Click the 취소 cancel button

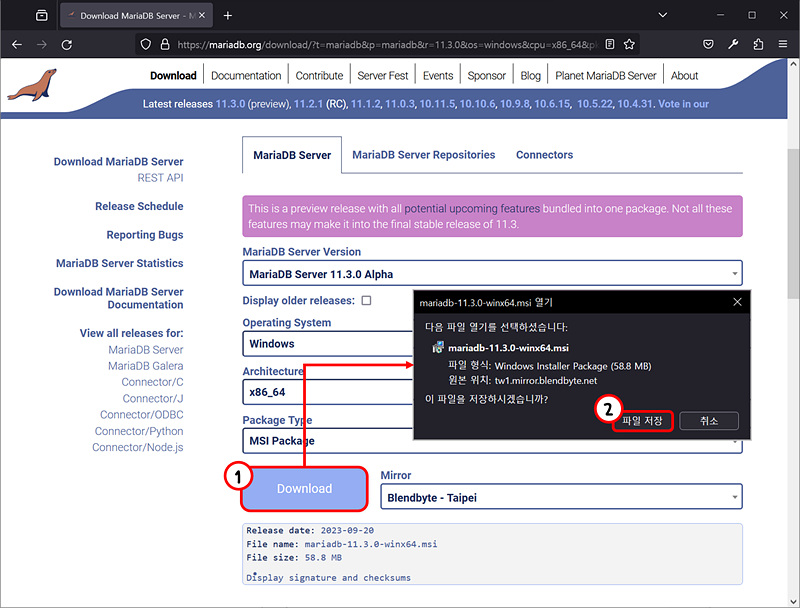(x=709, y=421)
